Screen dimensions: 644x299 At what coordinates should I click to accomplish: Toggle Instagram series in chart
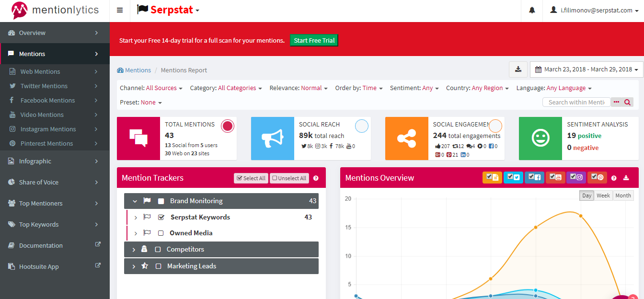tap(576, 177)
